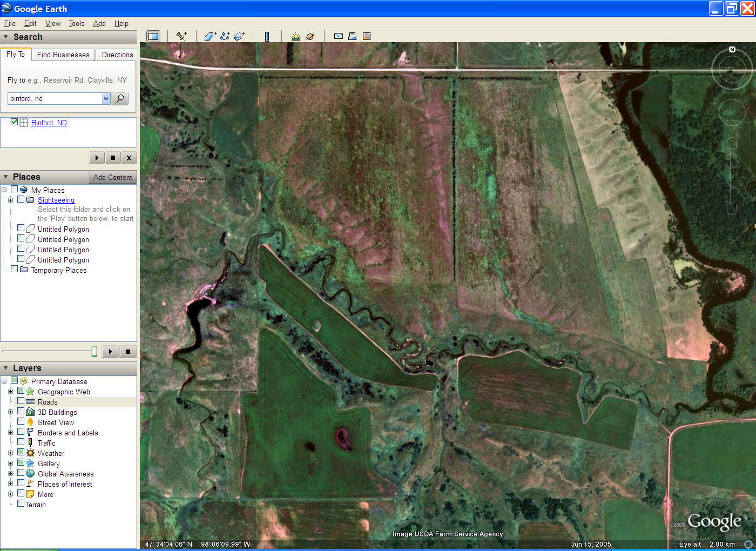Click the Street View pegman layer icon

coord(30,422)
